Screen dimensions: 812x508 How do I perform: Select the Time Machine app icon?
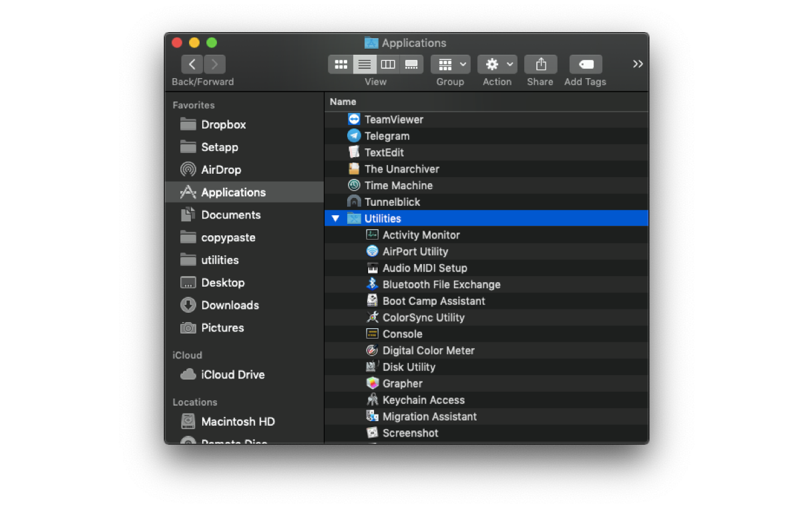point(354,185)
